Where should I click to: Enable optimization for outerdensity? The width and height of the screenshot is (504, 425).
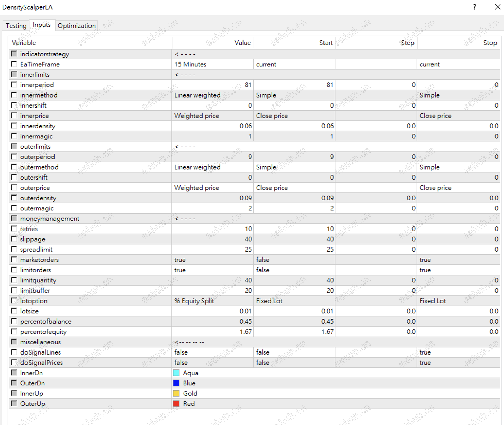click(14, 198)
